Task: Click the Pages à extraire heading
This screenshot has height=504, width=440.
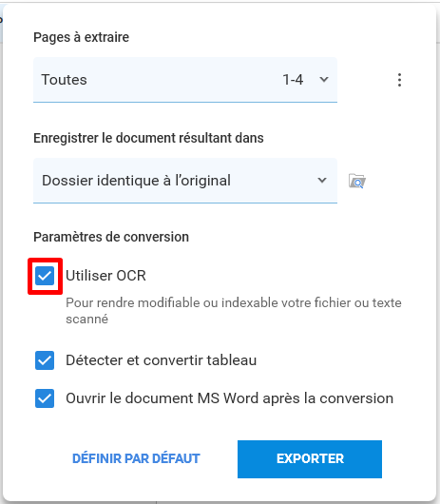Action: (x=82, y=37)
